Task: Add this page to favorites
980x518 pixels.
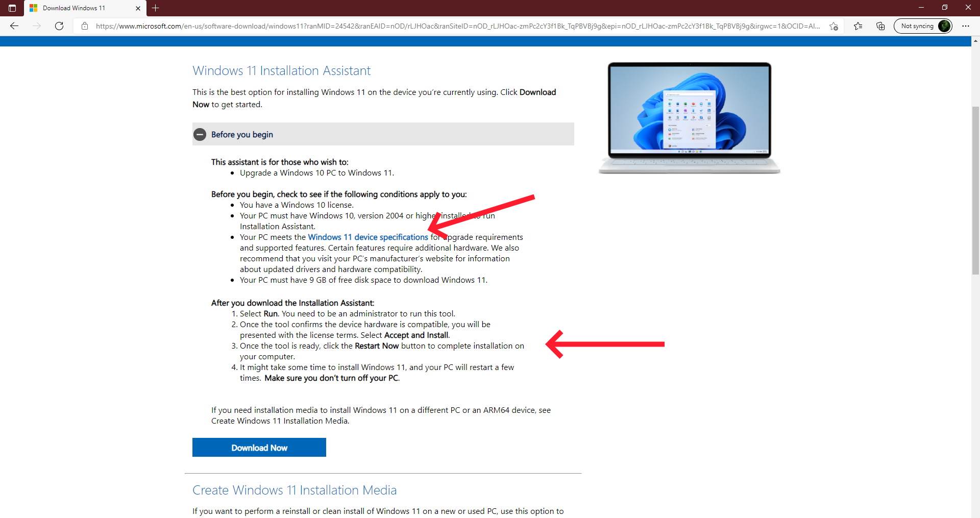Action: tap(834, 26)
